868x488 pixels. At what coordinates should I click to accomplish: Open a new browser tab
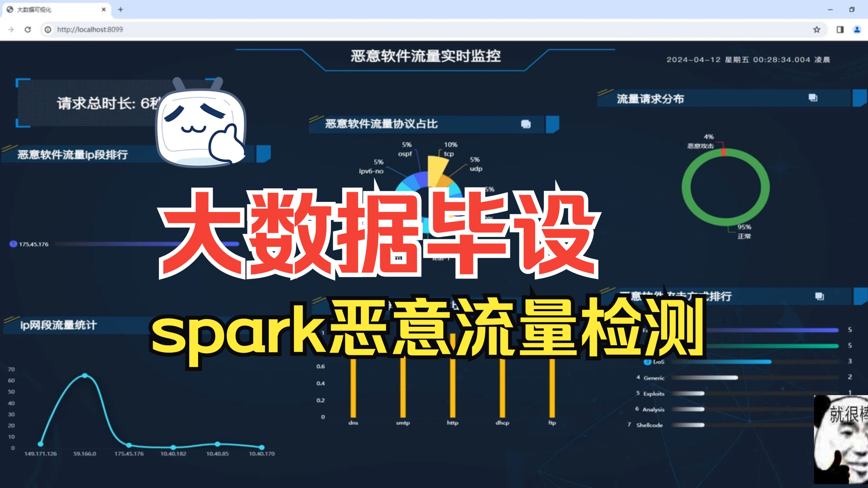coord(120,9)
